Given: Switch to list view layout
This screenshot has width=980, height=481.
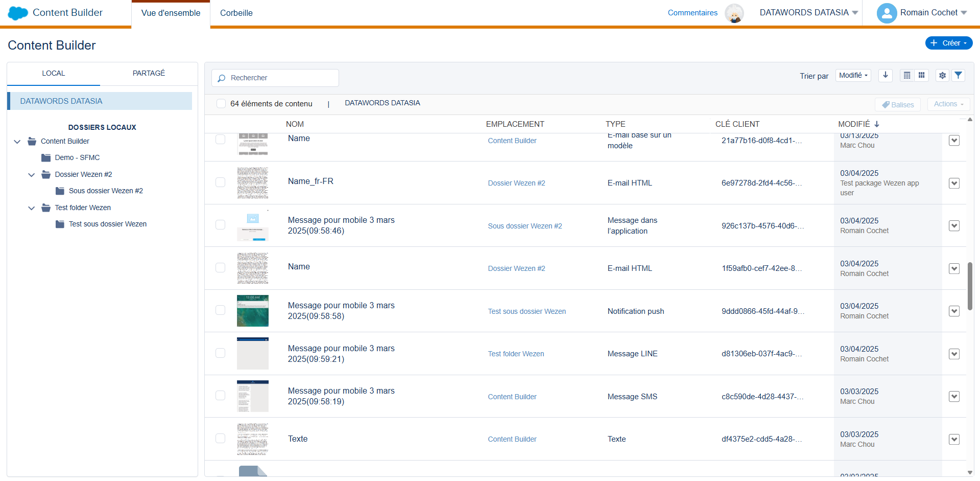Looking at the screenshot, I should coord(907,75).
